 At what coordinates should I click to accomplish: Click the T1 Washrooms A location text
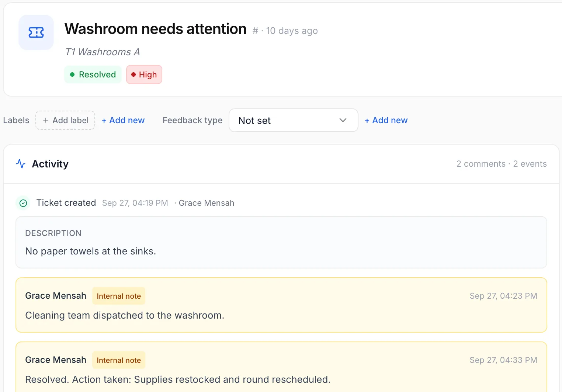coord(103,52)
